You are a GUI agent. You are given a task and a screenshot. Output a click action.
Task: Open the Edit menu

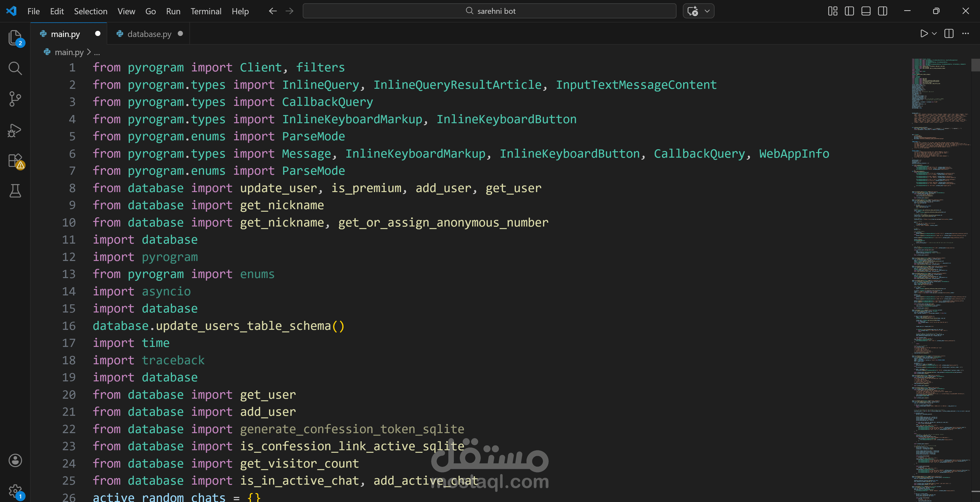(57, 11)
